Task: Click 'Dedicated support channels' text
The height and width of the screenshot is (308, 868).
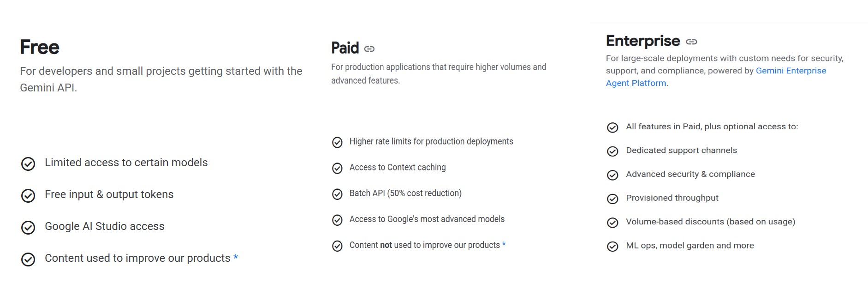Action: (681, 151)
